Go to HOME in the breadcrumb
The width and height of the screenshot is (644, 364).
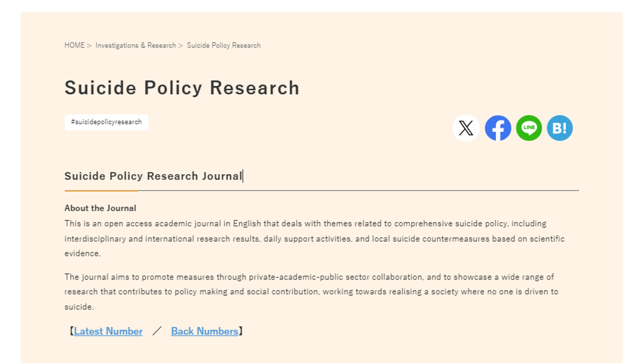[x=75, y=45]
